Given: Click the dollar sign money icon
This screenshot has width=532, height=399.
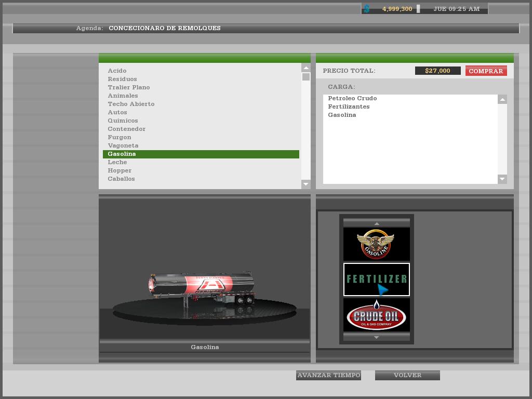Looking at the screenshot, I should [x=367, y=9].
